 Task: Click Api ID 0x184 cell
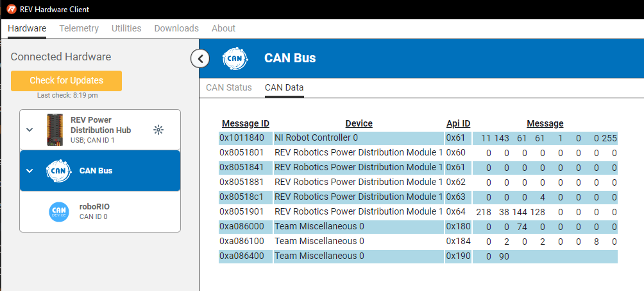coord(457,241)
